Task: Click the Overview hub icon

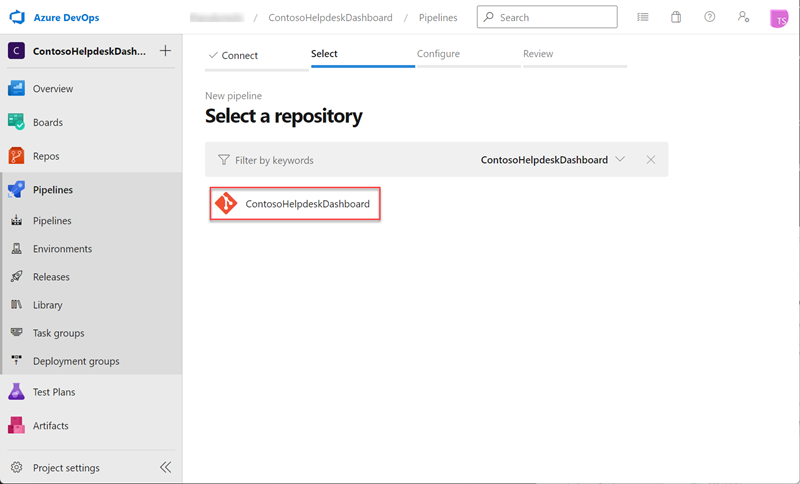Action: tap(16, 88)
